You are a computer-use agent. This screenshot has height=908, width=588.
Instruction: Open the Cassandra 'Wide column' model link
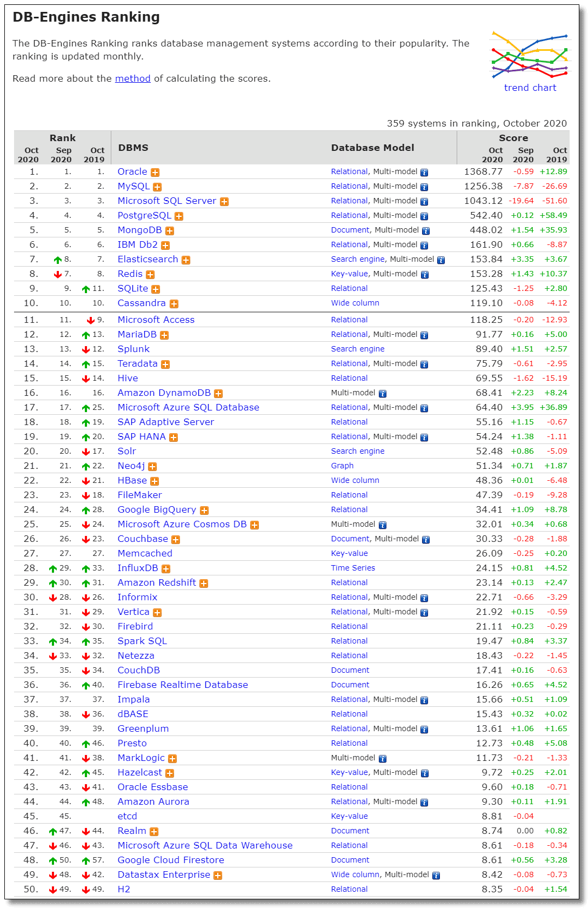pos(355,303)
